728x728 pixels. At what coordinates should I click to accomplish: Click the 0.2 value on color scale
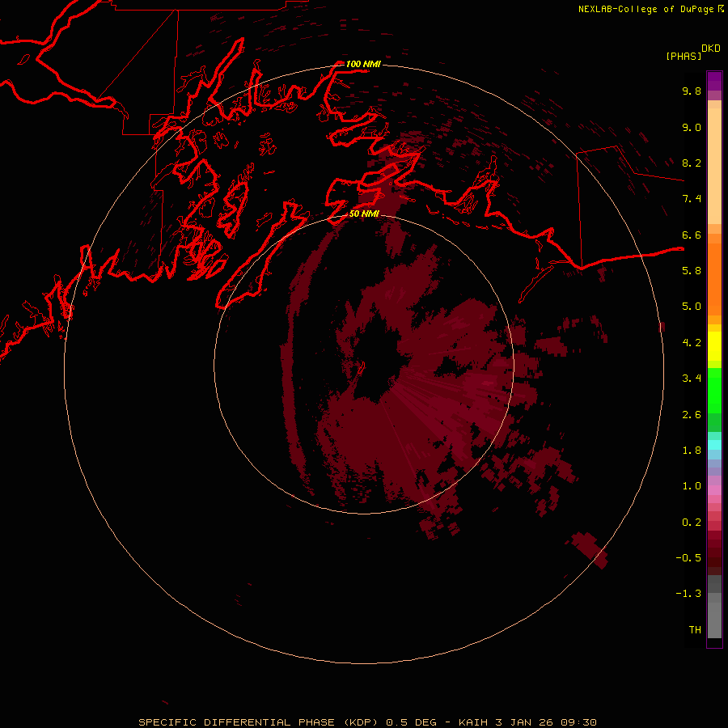point(692,523)
